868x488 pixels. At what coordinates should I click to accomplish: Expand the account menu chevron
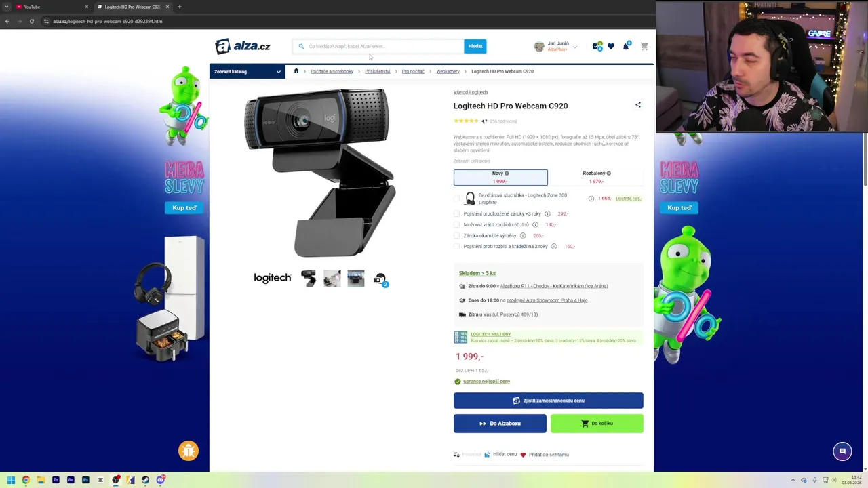coord(575,47)
